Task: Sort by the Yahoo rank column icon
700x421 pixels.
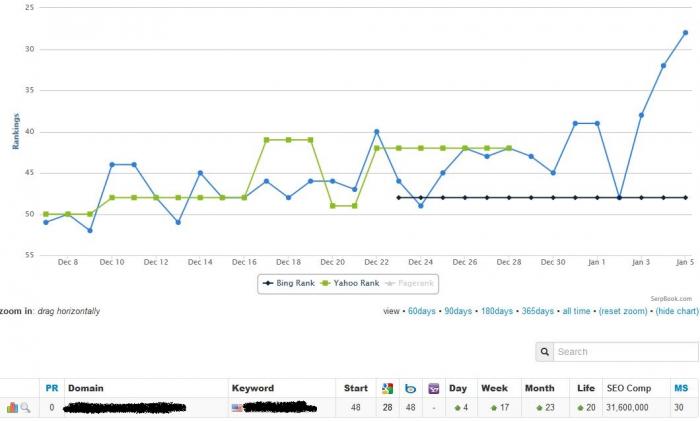Action: tap(433, 388)
